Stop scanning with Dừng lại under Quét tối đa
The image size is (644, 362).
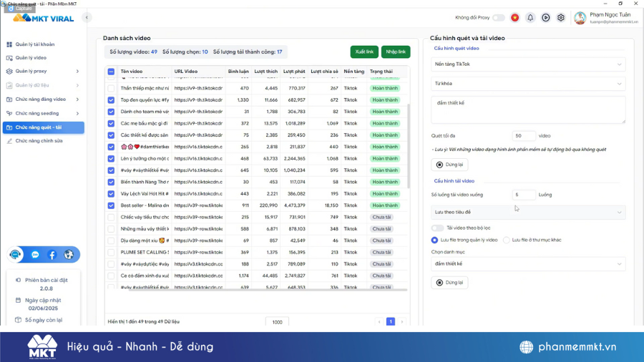click(449, 165)
